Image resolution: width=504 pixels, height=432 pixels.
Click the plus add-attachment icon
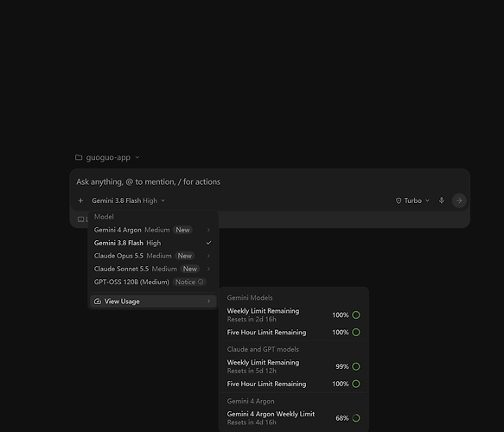click(80, 200)
